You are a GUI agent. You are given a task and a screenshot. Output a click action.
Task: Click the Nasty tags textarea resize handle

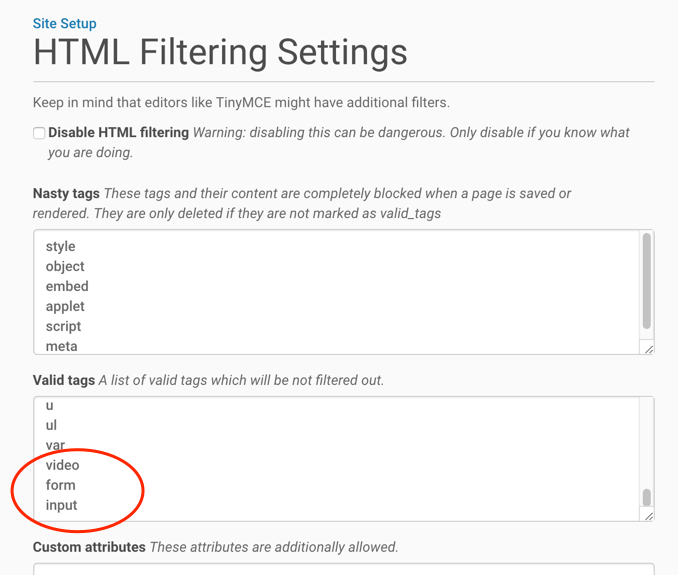648,348
